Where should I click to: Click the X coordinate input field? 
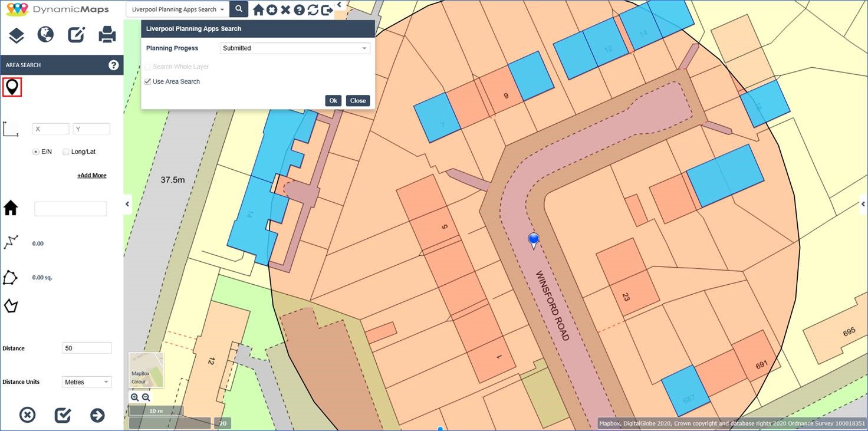tap(51, 129)
